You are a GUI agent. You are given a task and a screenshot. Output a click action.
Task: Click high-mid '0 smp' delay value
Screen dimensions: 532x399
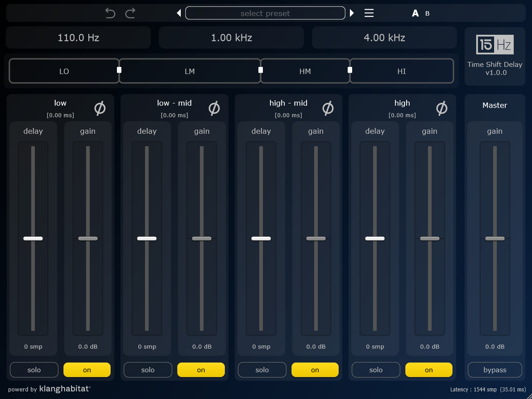[261, 346]
